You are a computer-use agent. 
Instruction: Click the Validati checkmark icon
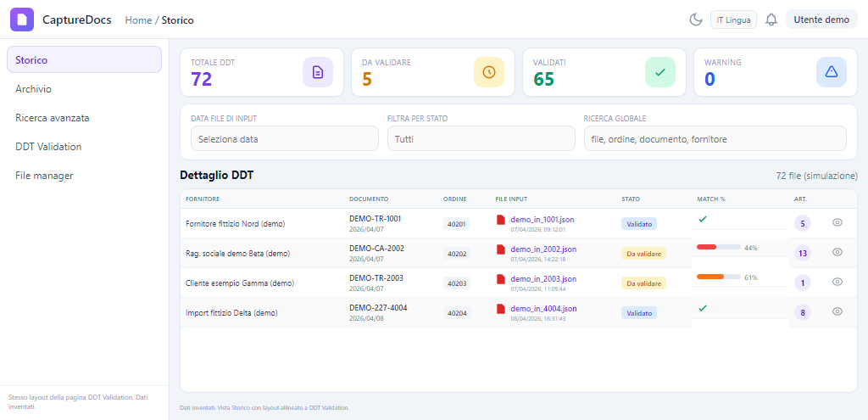click(659, 72)
